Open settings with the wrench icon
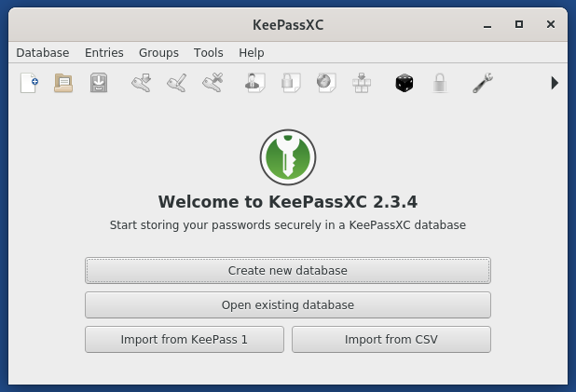The height and width of the screenshot is (392, 576). (482, 83)
